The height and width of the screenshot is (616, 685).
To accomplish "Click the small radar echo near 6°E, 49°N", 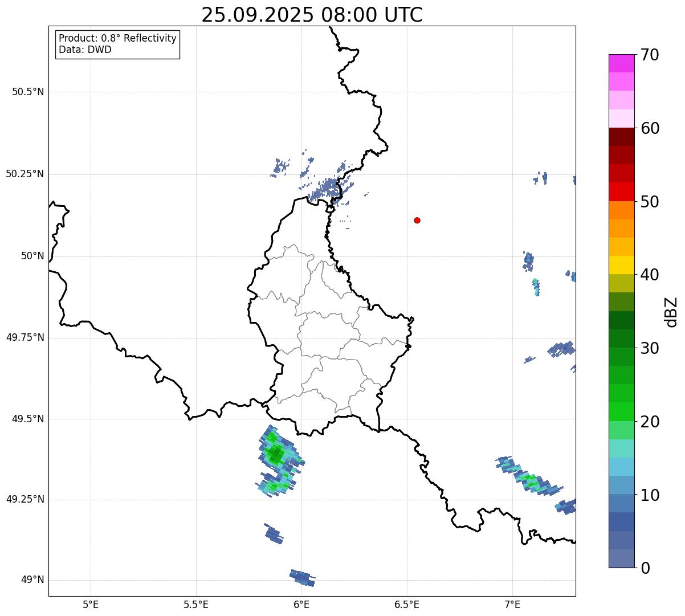I will (302, 577).
